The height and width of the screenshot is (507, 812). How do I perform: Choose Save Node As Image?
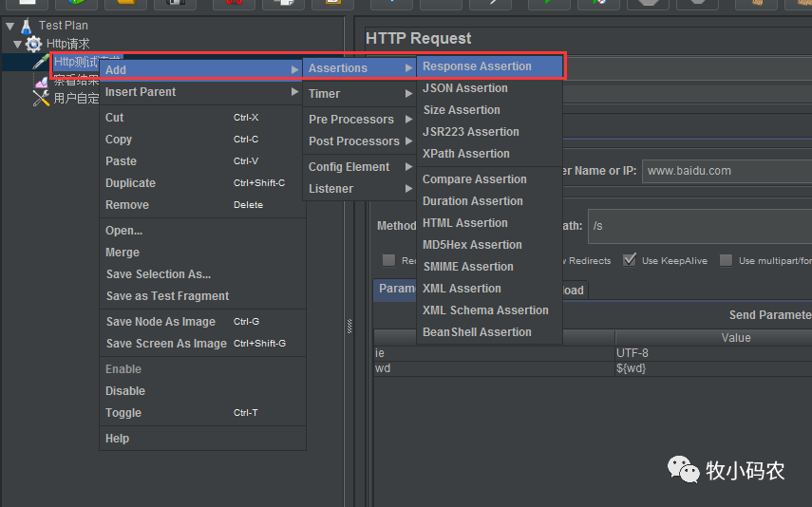tap(202, 322)
